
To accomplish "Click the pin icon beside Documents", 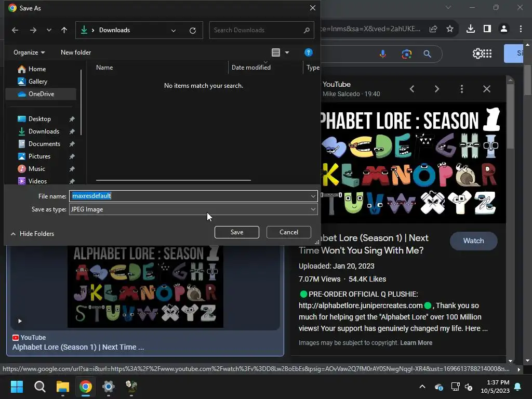I will [72, 144].
